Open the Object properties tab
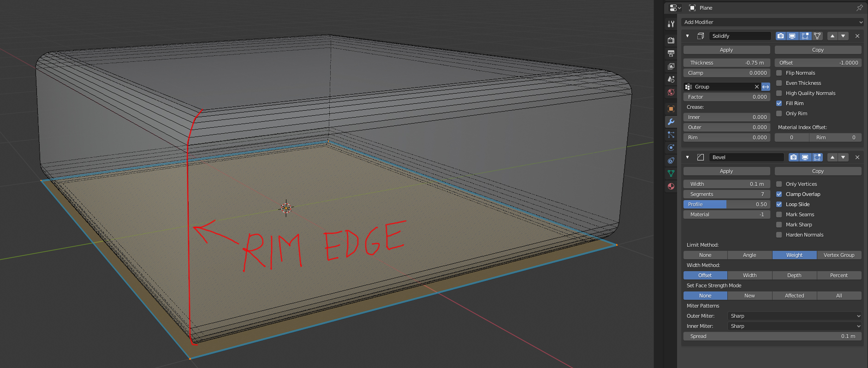This screenshot has width=868, height=368. pos(671,109)
